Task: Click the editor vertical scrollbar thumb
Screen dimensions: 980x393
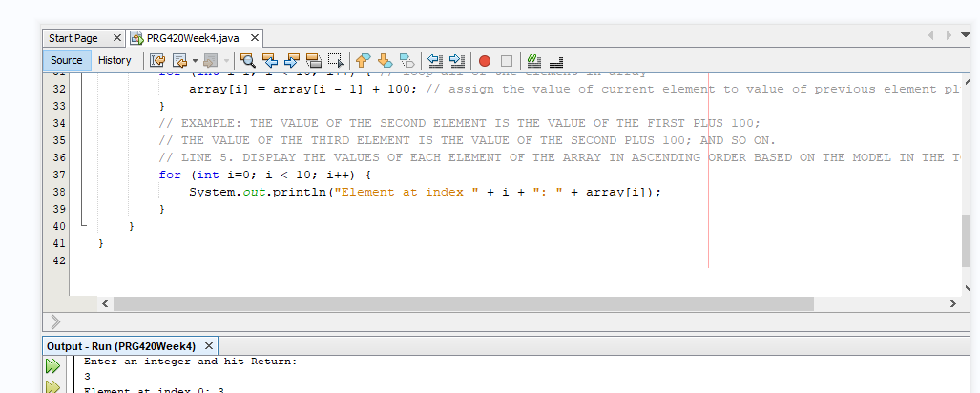Action: point(967,240)
